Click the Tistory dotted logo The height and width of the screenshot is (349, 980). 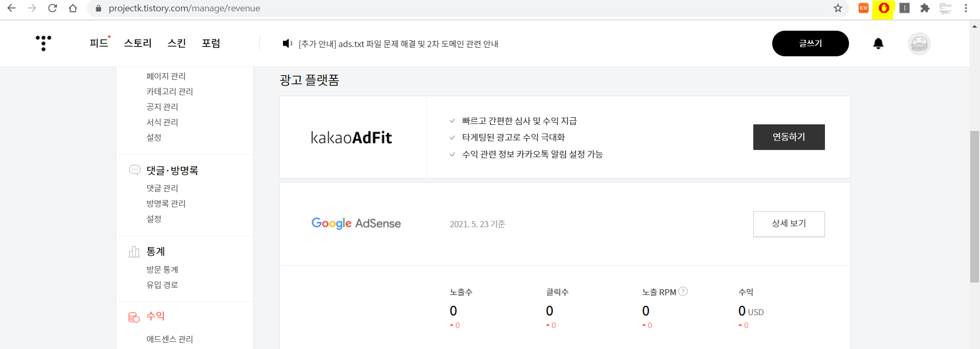coord(43,43)
